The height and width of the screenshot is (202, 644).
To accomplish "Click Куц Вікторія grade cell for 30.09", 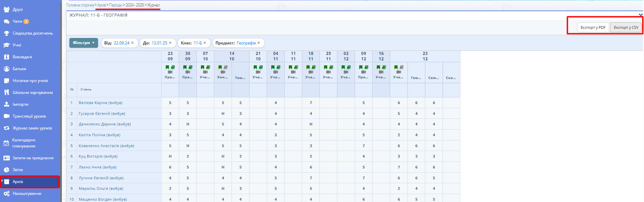I will pyautogui.click(x=188, y=156).
